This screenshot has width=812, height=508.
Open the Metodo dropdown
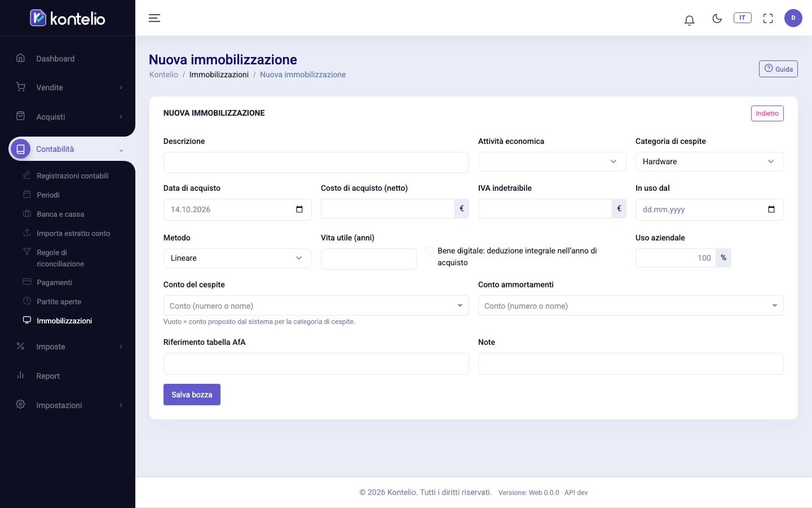pos(237,258)
